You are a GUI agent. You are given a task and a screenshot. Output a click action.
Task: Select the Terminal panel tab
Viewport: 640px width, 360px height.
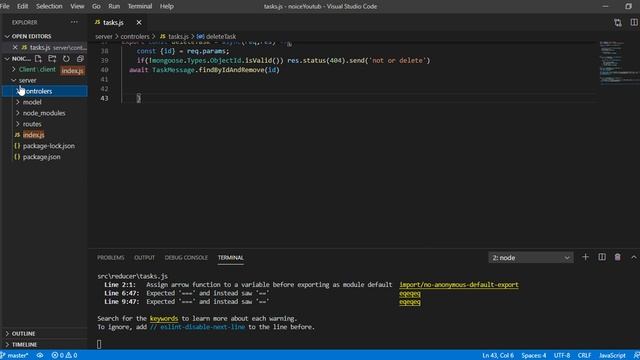point(231,258)
